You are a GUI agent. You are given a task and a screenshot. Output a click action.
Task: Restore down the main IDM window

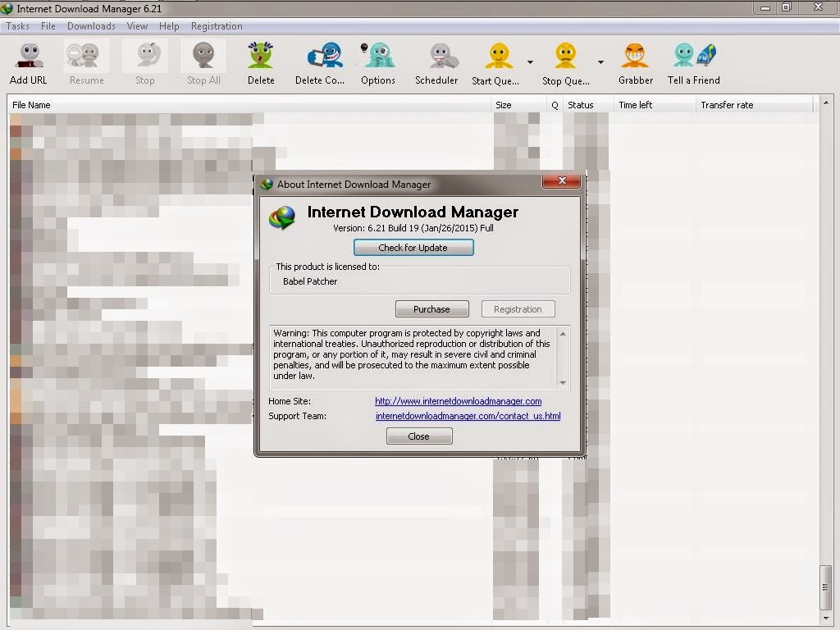tap(787, 7)
